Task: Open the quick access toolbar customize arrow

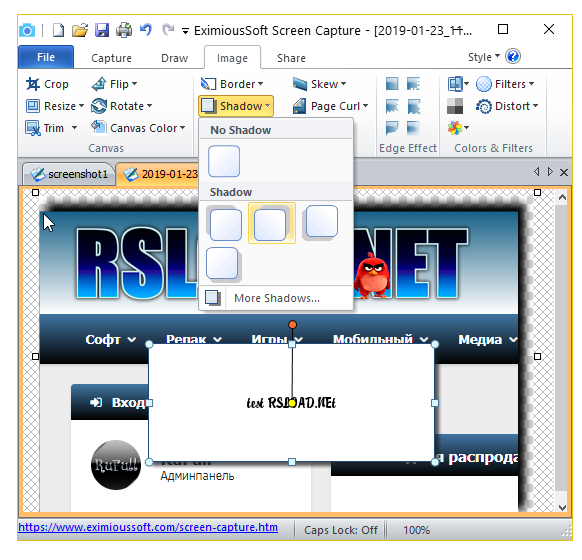Action: [x=185, y=31]
